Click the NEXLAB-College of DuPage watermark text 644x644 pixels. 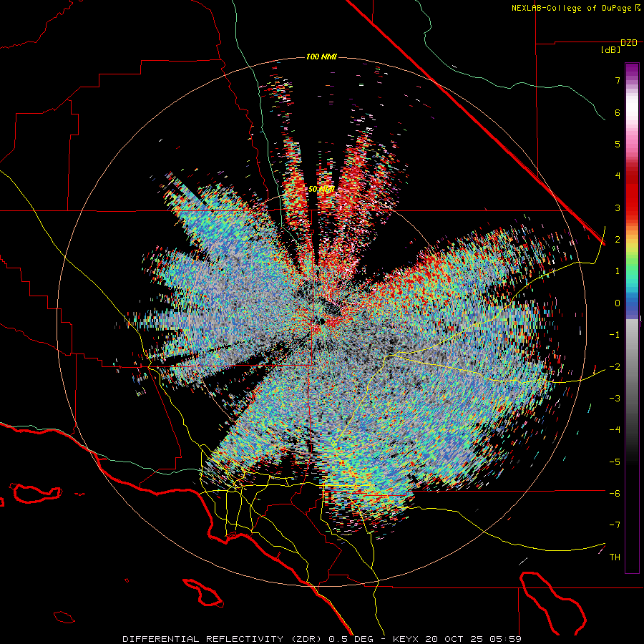click(x=575, y=8)
